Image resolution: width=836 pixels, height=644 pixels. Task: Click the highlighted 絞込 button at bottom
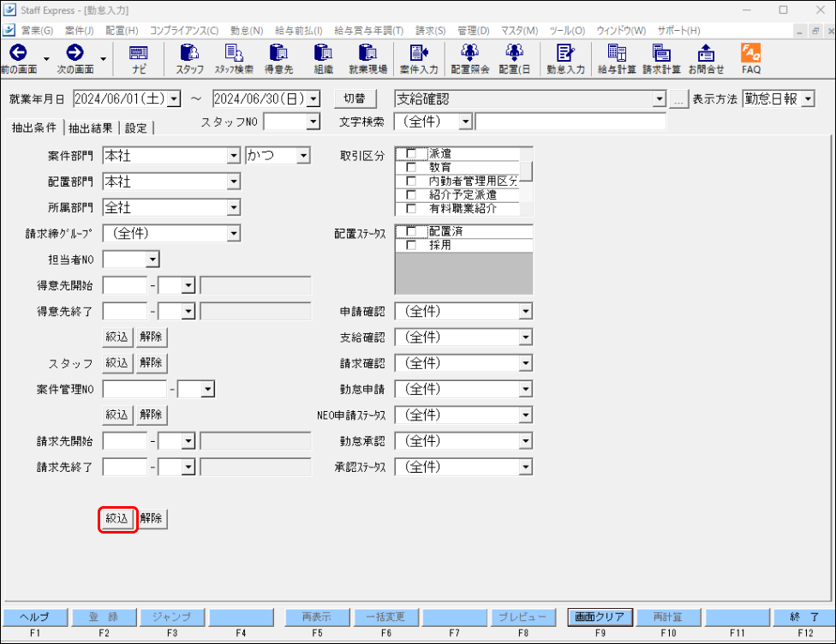coord(117,519)
